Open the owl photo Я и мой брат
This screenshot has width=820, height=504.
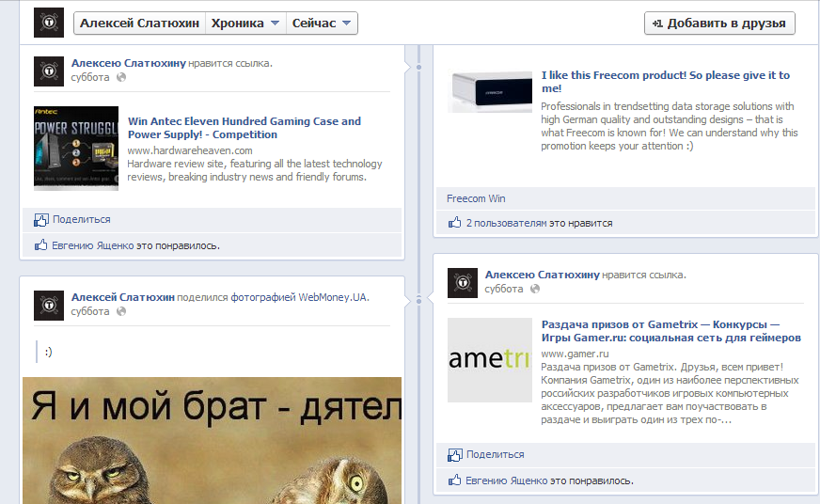pos(212,440)
